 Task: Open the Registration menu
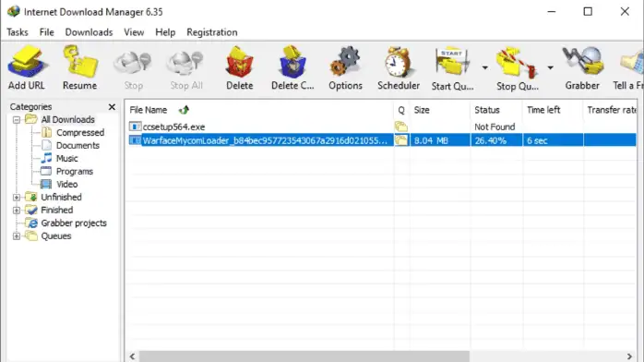pyautogui.click(x=212, y=32)
